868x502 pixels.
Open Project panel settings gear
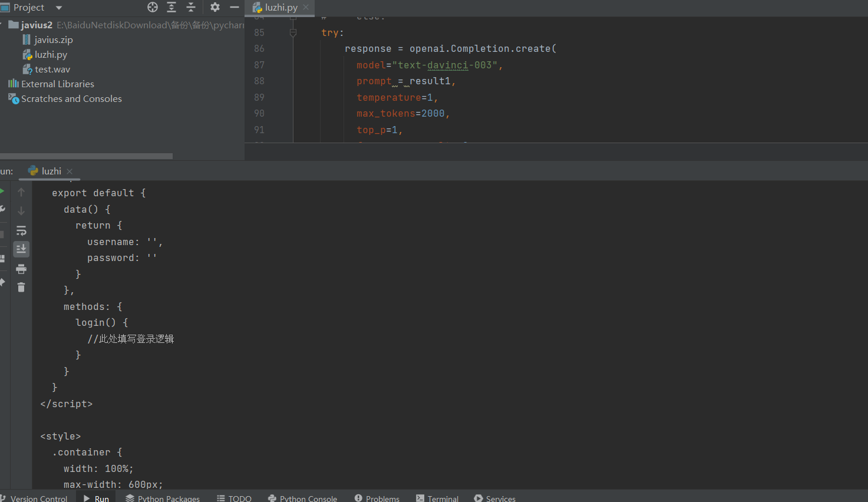[215, 7]
